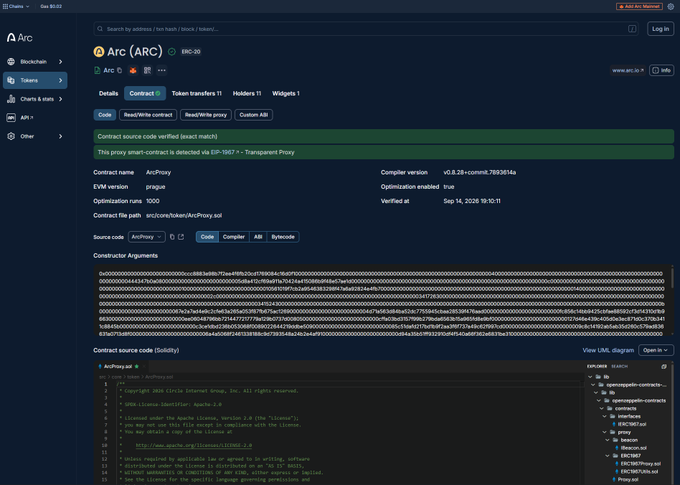The image size is (680, 485).
Task: Open Read/Write proxy sub-tab
Action: pos(206,115)
